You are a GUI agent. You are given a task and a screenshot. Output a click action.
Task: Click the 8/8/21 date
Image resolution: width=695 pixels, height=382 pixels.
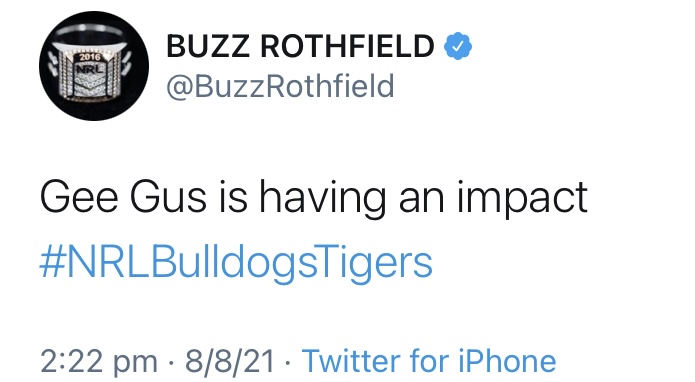pyautogui.click(x=230, y=361)
